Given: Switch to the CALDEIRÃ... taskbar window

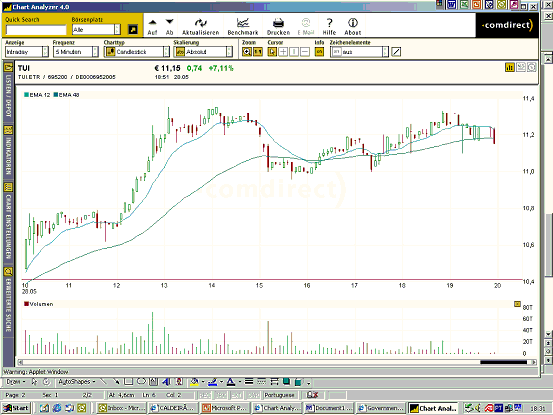Looking at the screenshot, I should [x=173, y=408].
